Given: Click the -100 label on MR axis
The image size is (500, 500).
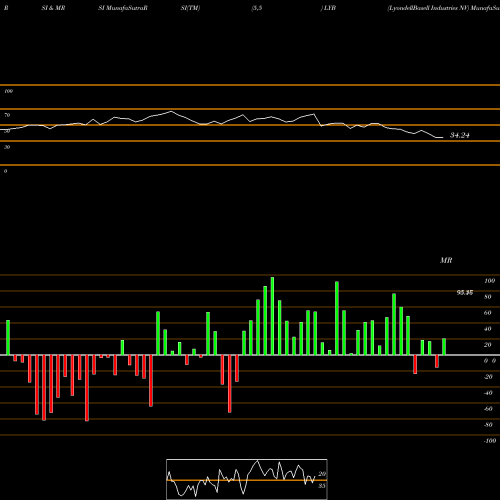Looking at the screenshot, I should pos(490,441).
